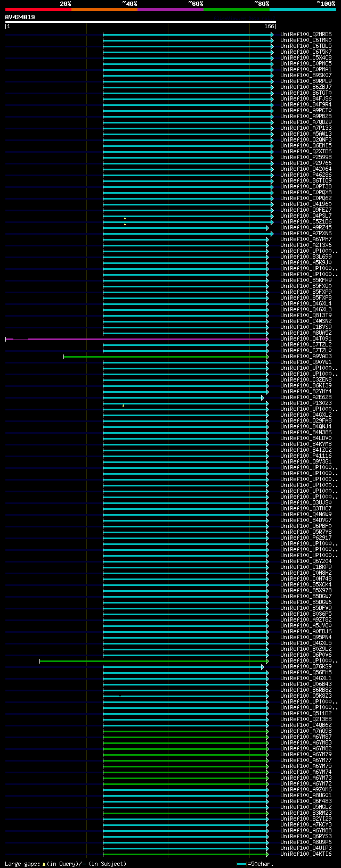Open hit UniRef100_Q2HRD6

pyautogui.click(x=306, y=35)
